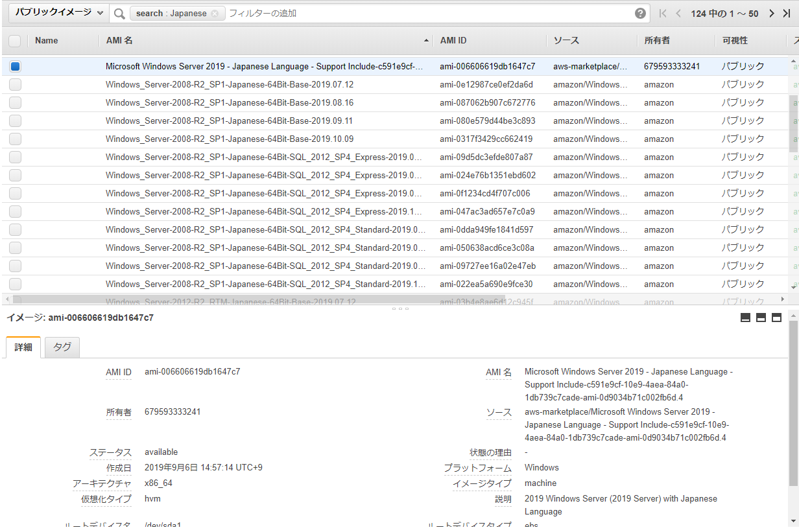Minimize details pane with first layout icon
The height and width of the screenshot is (532, 799).
(x=746, y=318)
